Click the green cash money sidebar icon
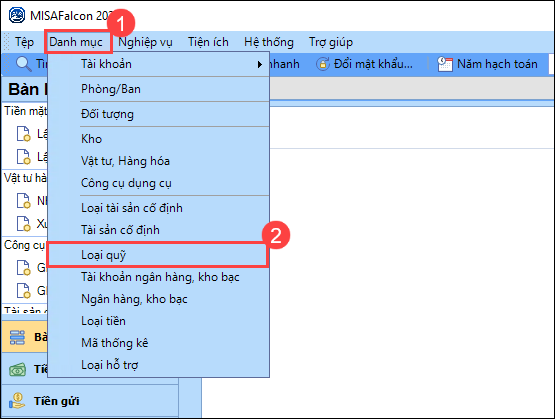Viewport: 555px width, 419px height. click(17, 369)
